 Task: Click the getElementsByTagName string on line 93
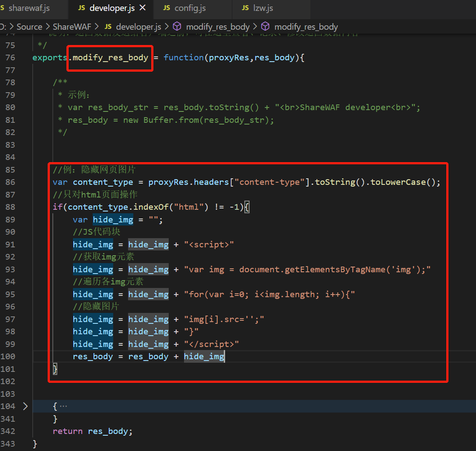(307, 270)
